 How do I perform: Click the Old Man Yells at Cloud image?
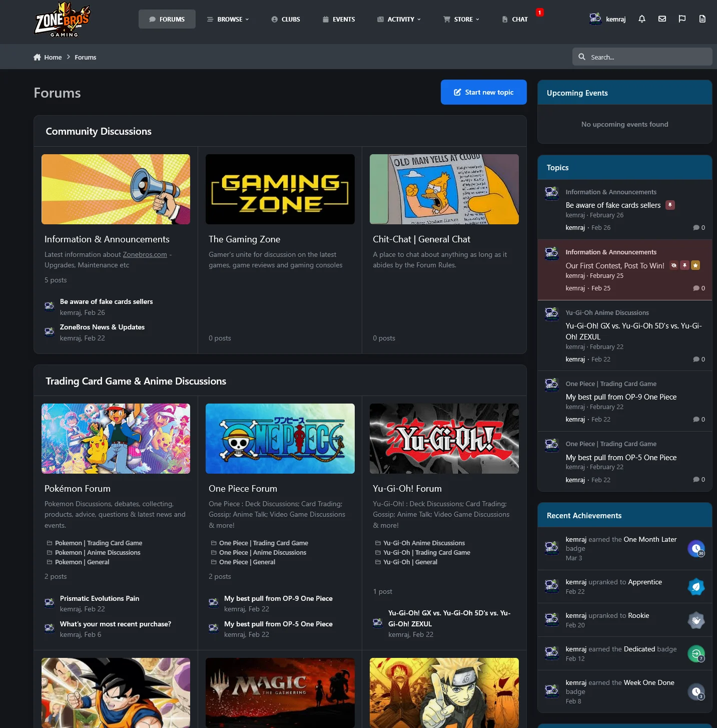pyautogui.click(x=444, y=189)
